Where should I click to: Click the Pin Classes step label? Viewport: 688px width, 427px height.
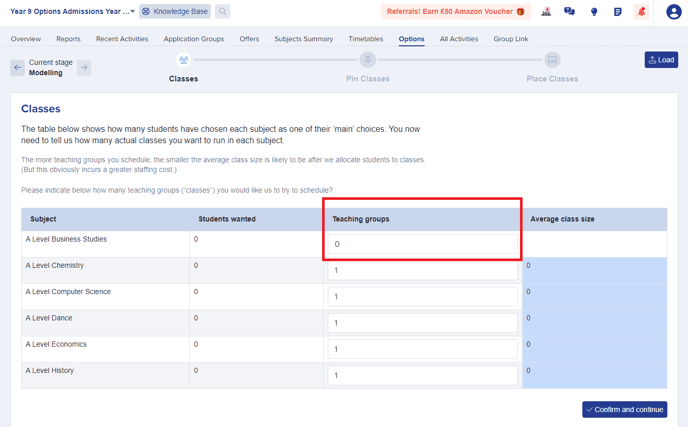[x=368, y=79]
